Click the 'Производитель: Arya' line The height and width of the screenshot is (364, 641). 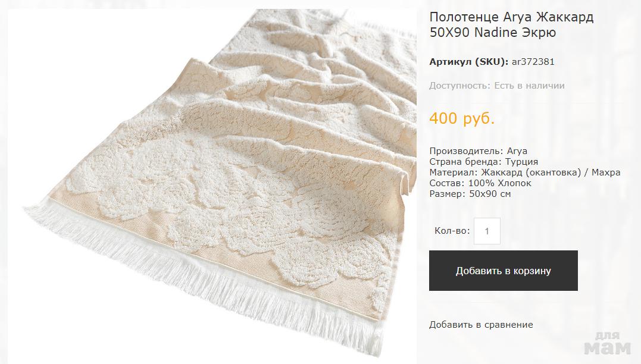(x=479, y=151)
